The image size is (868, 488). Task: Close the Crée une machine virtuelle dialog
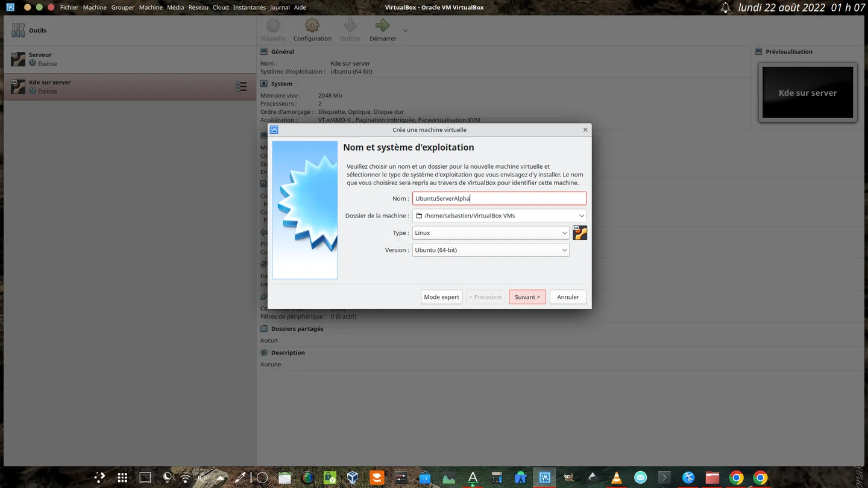[585, 130]
